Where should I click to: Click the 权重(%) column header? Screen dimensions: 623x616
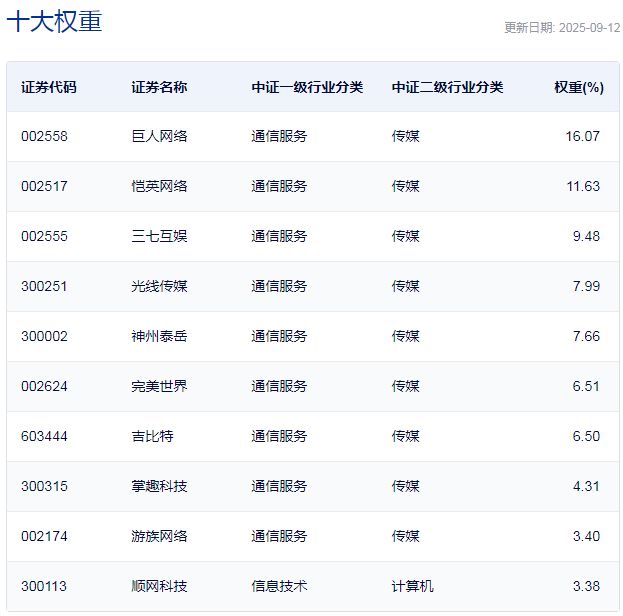(579, 87)
